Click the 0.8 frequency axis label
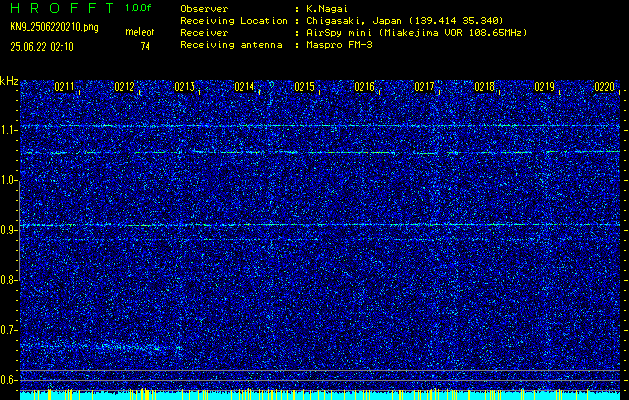Viewport: 629px width, 400px height. [8, 280]
